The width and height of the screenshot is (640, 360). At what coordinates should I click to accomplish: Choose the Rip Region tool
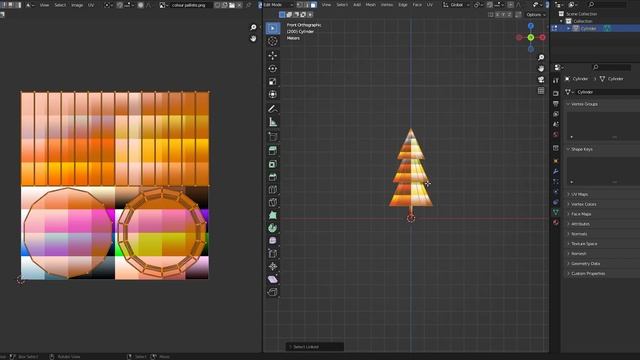(x=273, y=292)
